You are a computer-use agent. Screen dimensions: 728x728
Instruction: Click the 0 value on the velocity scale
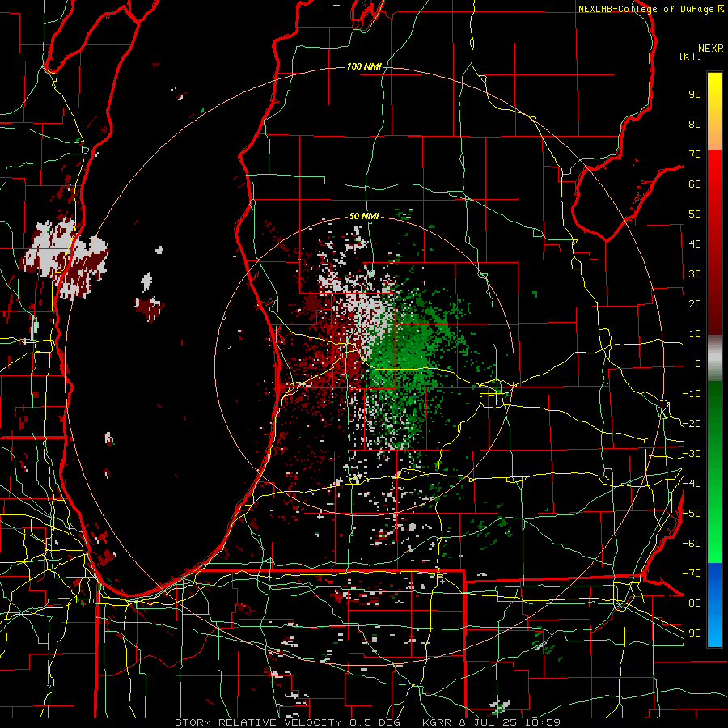698,363
